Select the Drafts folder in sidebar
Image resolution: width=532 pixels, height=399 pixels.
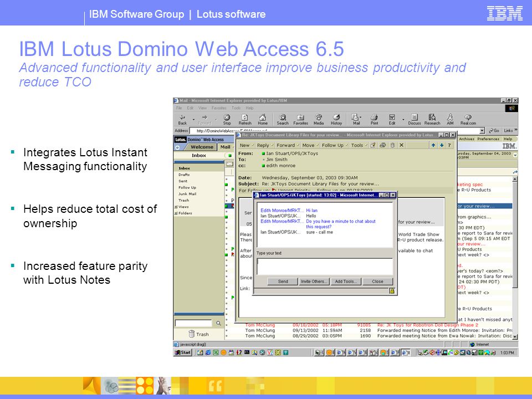click(x=184, y=175)
